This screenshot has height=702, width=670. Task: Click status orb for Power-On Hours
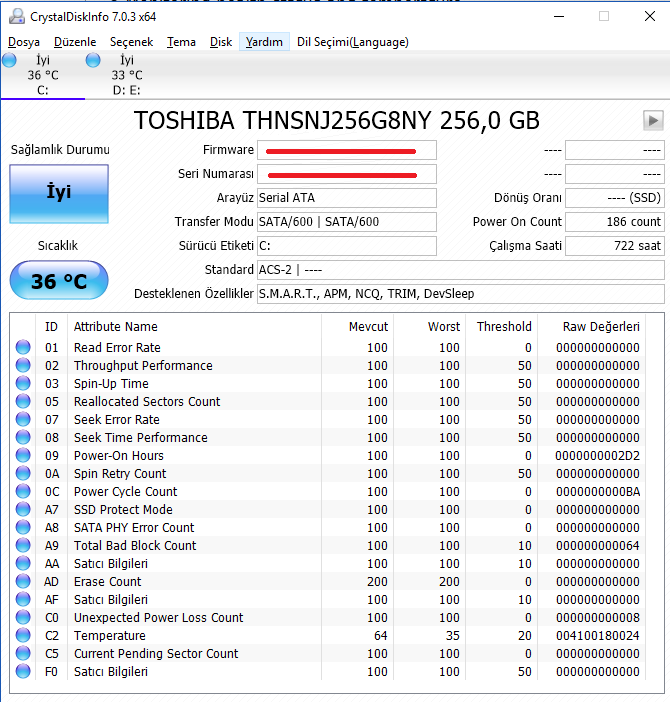[23, 455]
